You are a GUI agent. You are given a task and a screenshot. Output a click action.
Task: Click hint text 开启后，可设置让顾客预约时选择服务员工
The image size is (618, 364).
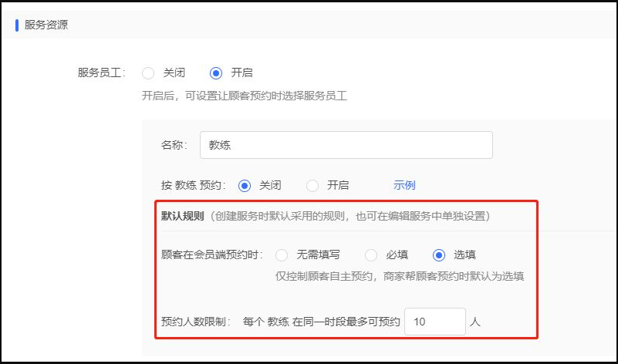click(x=245, y=96)
